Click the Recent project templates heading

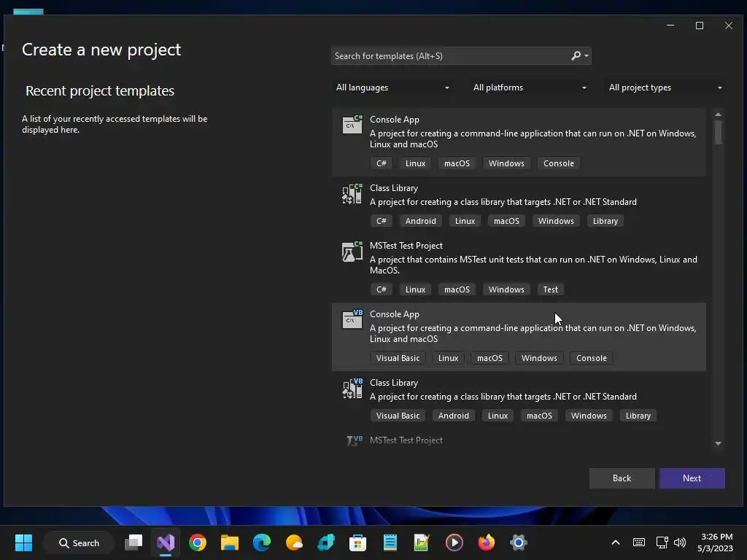pos(100,90)
